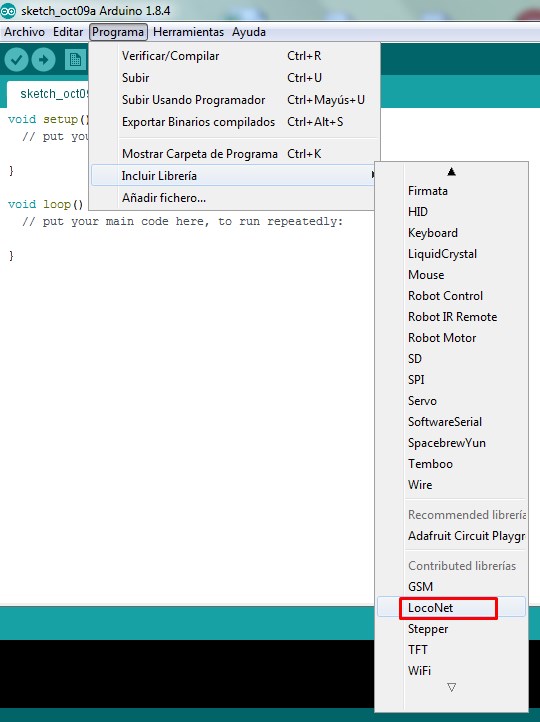
Task: Click the void setup() line
Action: click(48, 120)
